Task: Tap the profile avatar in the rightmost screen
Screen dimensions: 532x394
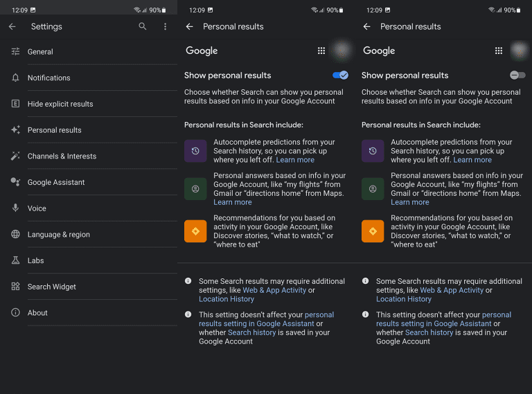Action: pos(519,51)
